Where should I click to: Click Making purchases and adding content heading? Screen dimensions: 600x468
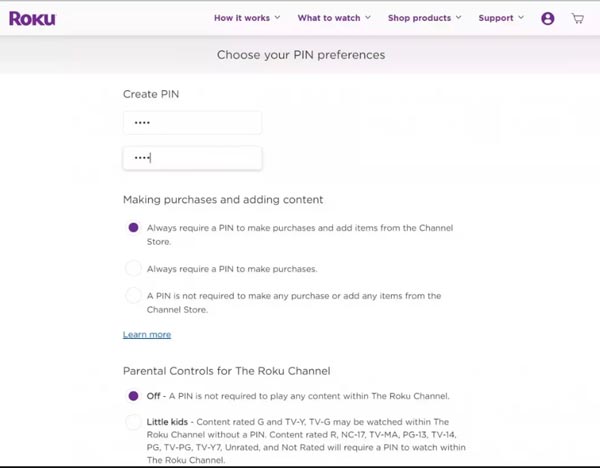223,200
